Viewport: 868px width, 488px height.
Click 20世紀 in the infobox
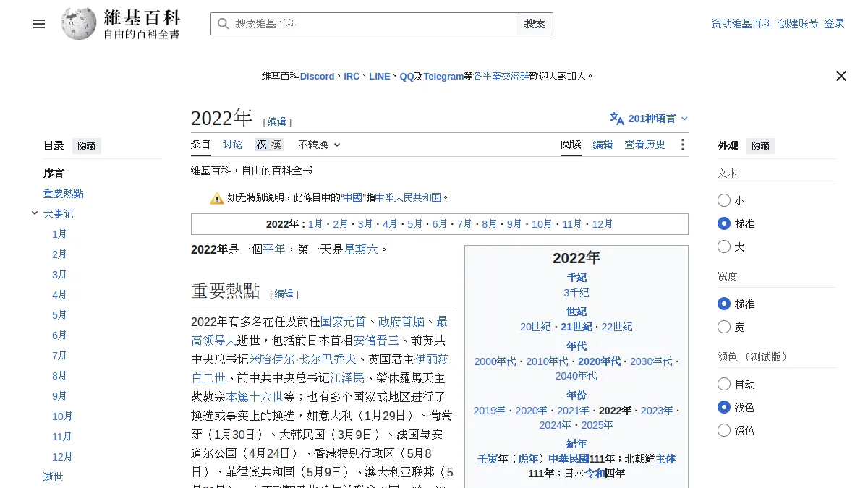click(535, 327)
